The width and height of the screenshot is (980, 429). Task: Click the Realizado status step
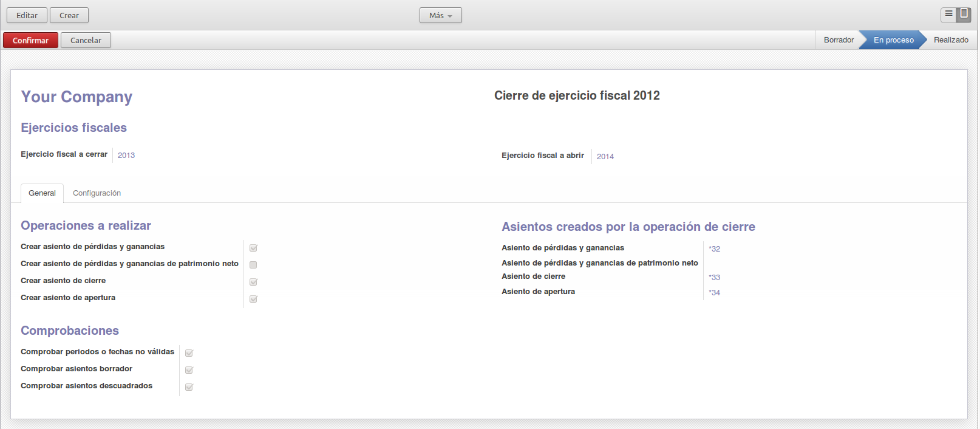[x=950, y=40]
